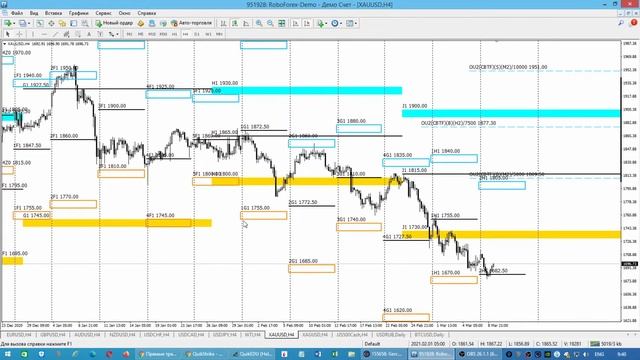Select the Text Label tool
The image size is (640, 360).
point(100,34)
